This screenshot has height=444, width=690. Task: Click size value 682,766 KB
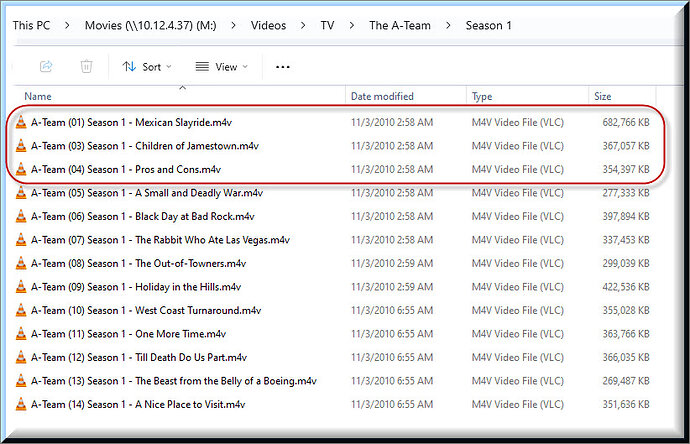626,122
